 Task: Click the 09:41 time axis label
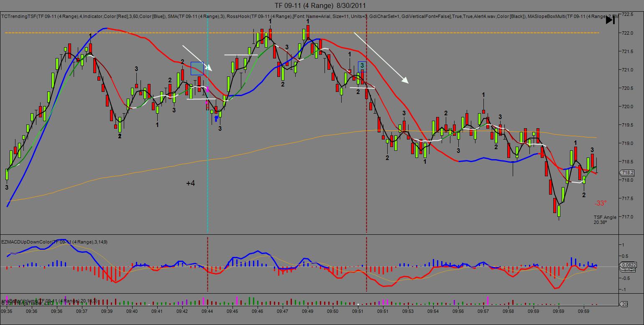[x=157, y=311]
